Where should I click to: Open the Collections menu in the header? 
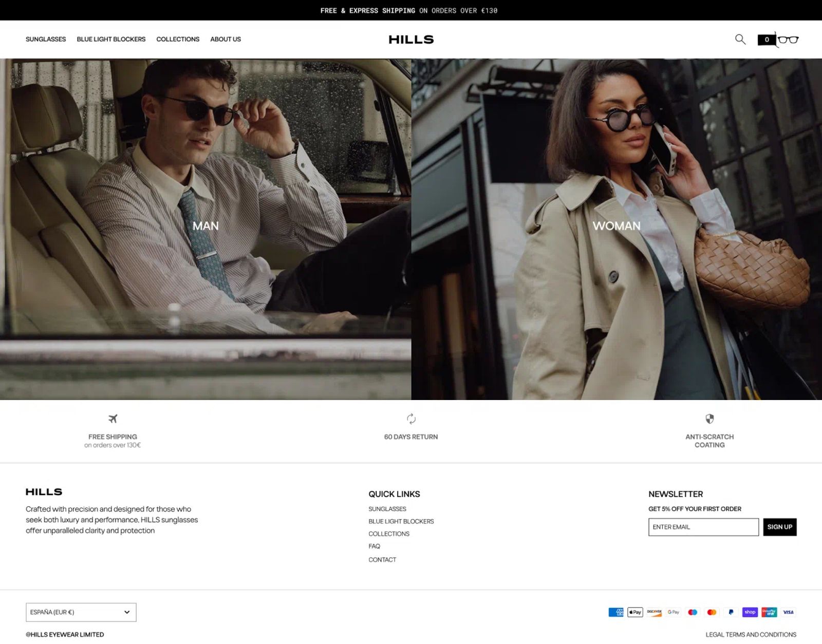pos(178,39)
